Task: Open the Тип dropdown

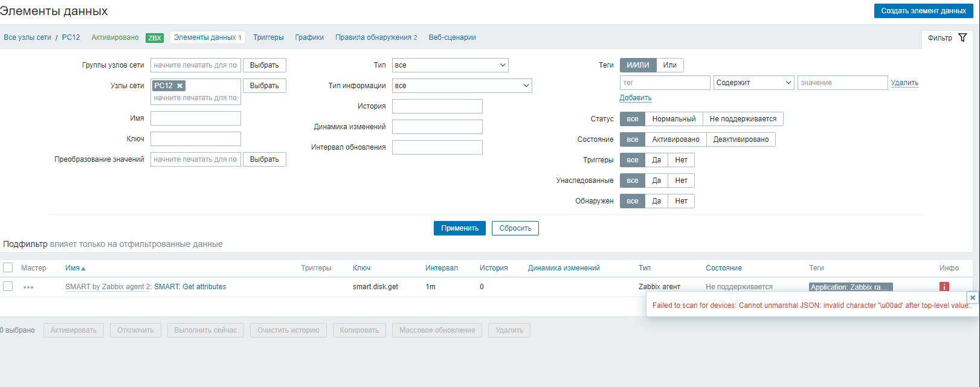Action: coord(450,65)
